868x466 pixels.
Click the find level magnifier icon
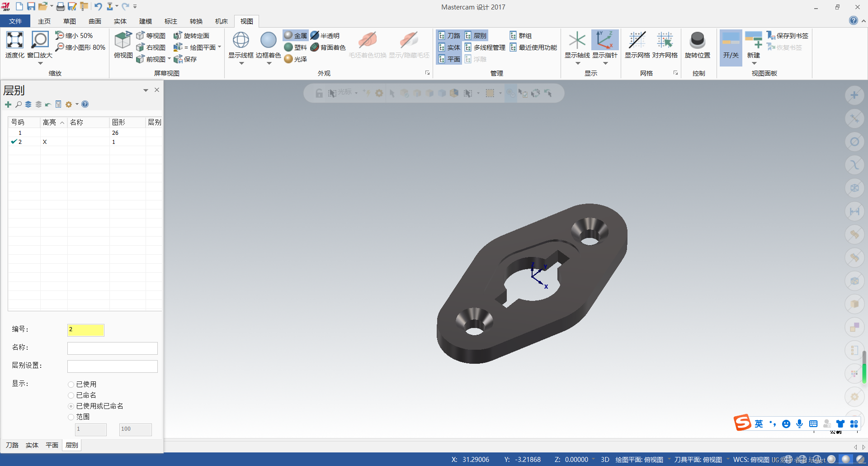tap(19, 105)
